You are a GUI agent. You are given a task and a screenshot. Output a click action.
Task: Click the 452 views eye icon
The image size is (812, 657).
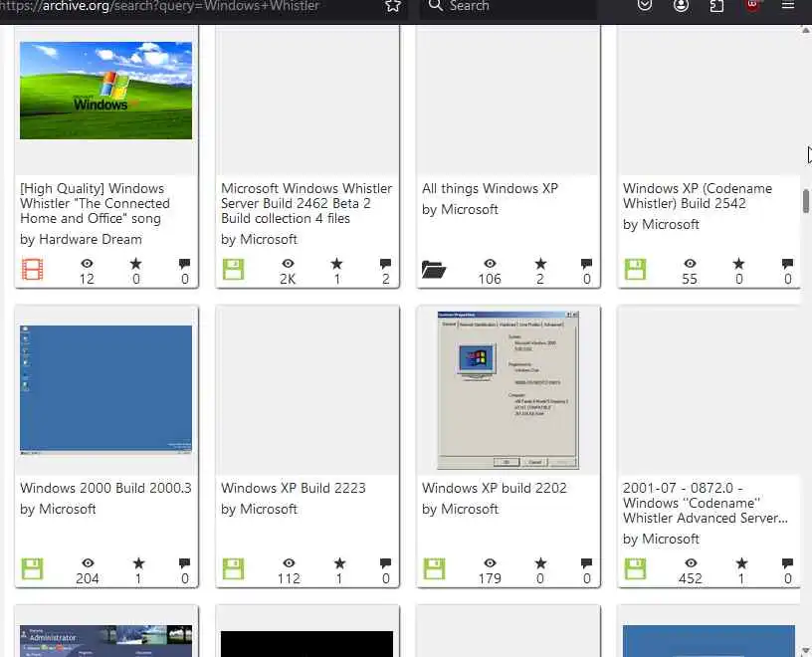pos(691,563)
